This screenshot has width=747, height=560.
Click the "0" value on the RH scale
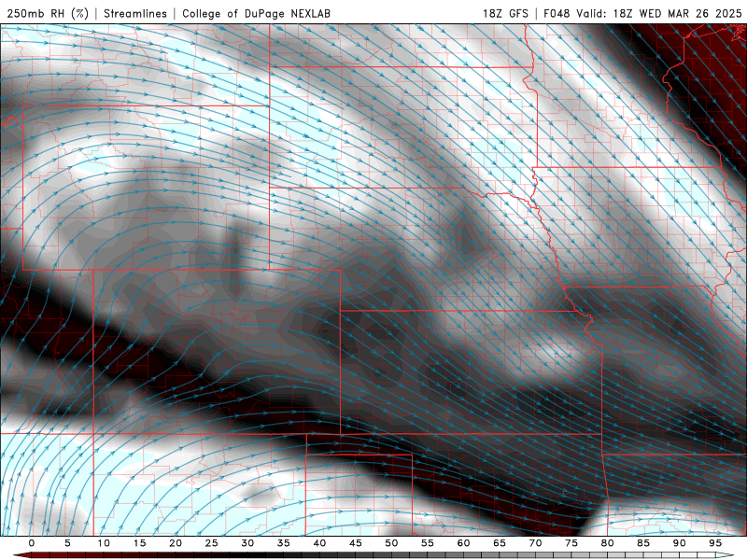point(32,543)
